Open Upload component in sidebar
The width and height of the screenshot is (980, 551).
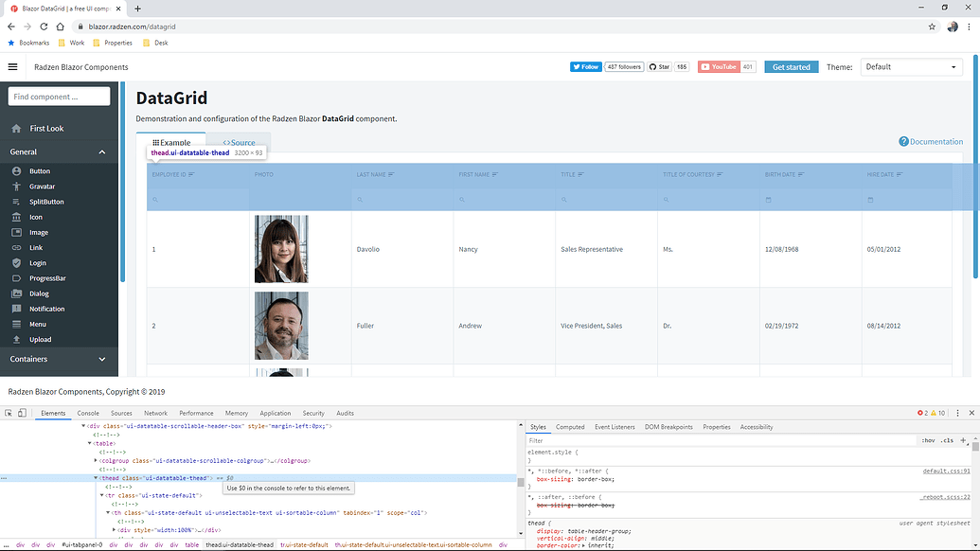(40, 340)
